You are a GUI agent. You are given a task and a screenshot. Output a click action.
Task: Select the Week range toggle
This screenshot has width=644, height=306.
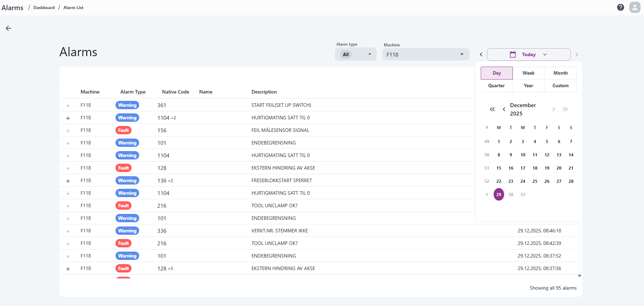tap(528, 73)
